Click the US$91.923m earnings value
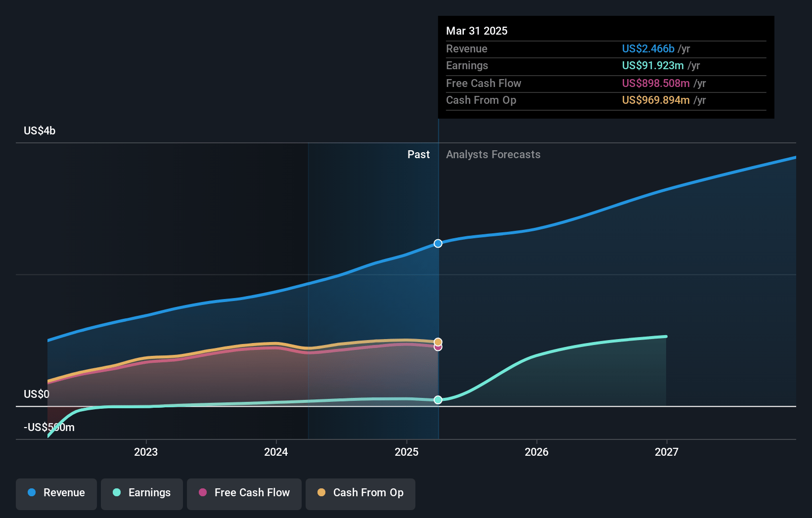 coord(653,66)
